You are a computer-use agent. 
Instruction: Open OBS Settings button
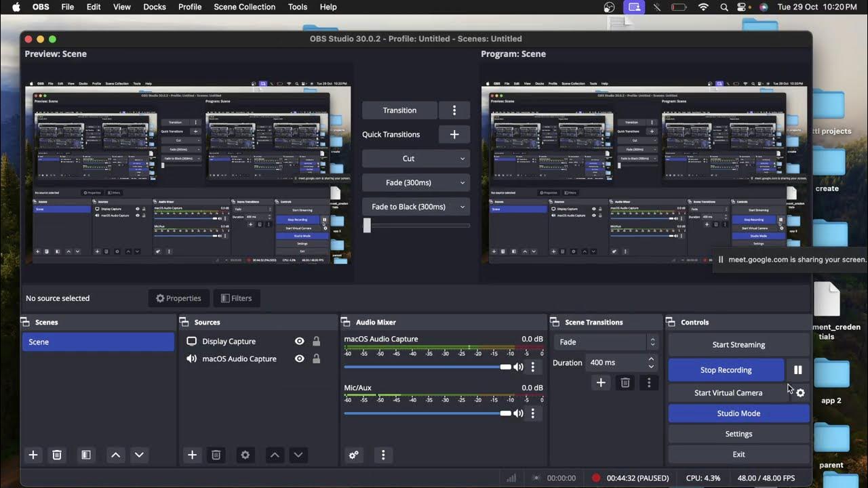[738, 434]
